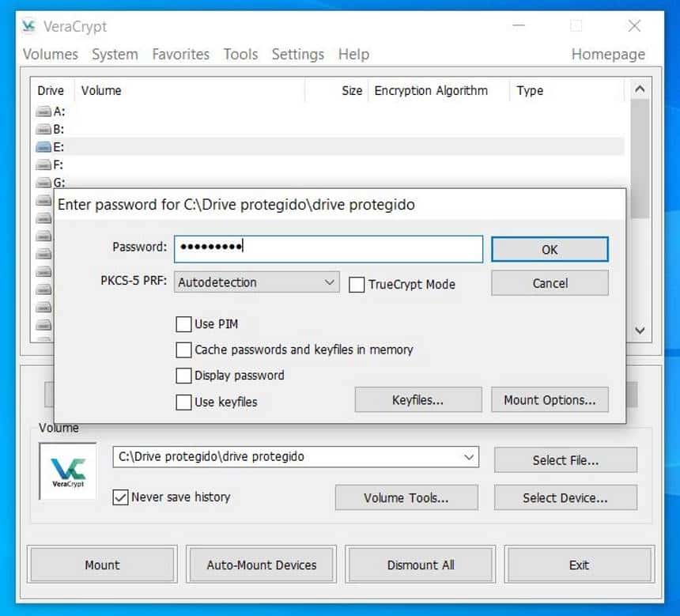Open Volume Tools...

[406, 497]
